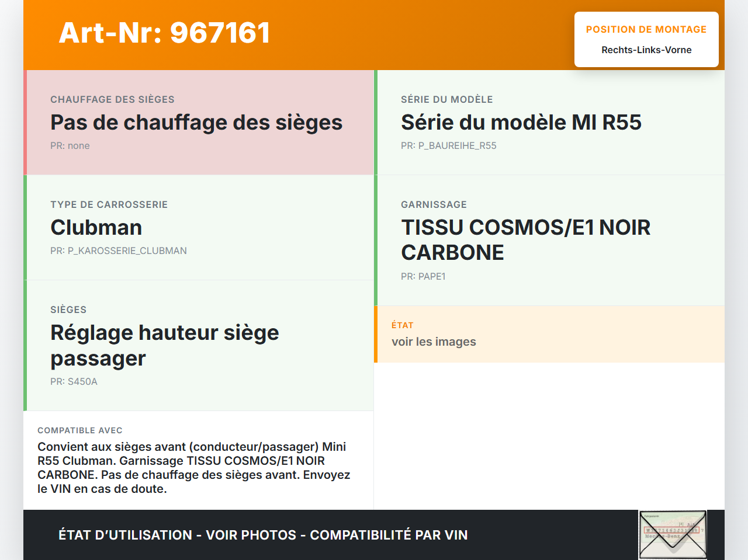Click the S450A PR code
Viewport: 748px width, 560px height.
coord(74,382)
